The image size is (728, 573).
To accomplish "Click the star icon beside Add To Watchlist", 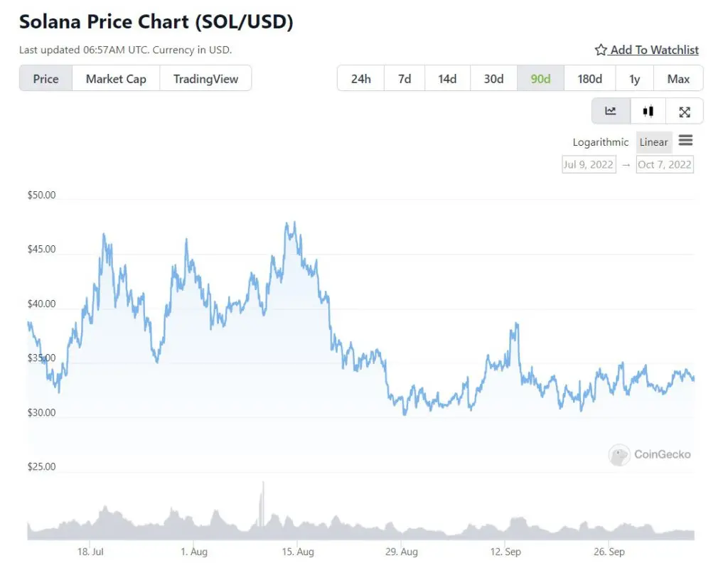I will pos(601,50).
